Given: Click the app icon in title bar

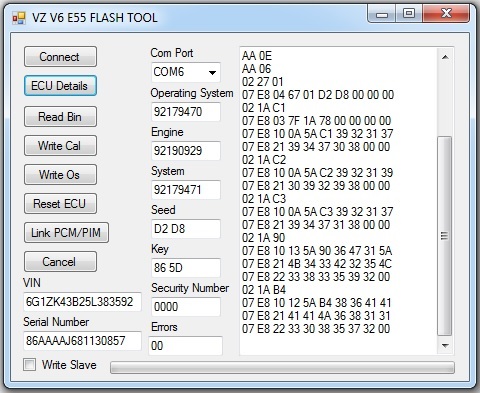Looking at the screenshot, I should click(19, 18).
